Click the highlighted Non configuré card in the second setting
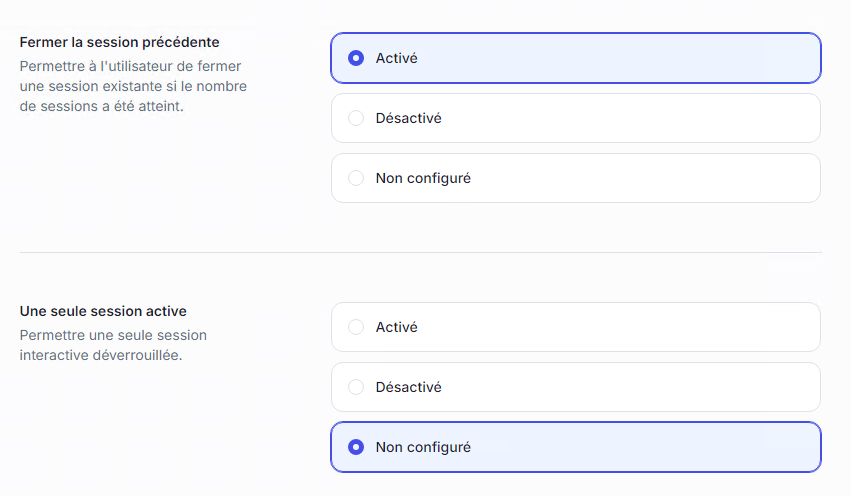The height and width of the screenshot is (496, 851). tap(600, 447)
